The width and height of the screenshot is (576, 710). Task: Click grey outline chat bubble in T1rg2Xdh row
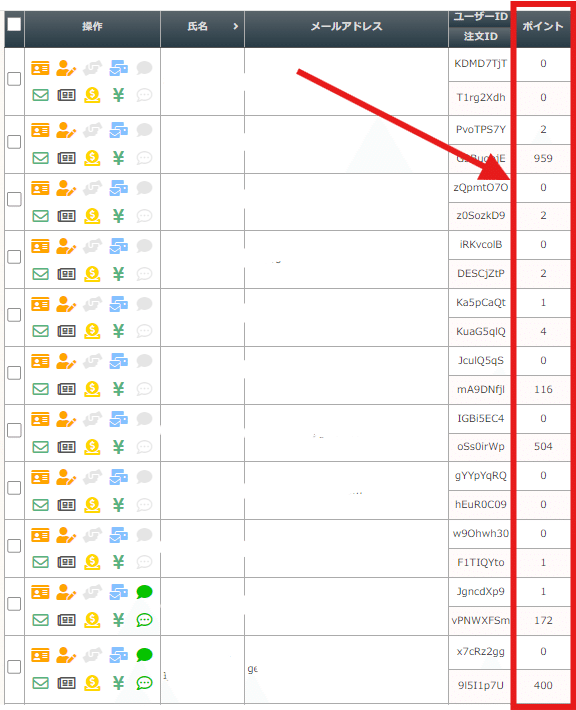coord(144,95)
